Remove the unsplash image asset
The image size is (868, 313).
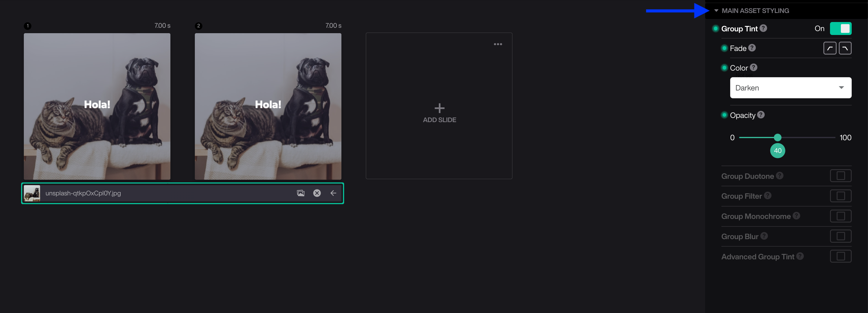coord(317,193)
